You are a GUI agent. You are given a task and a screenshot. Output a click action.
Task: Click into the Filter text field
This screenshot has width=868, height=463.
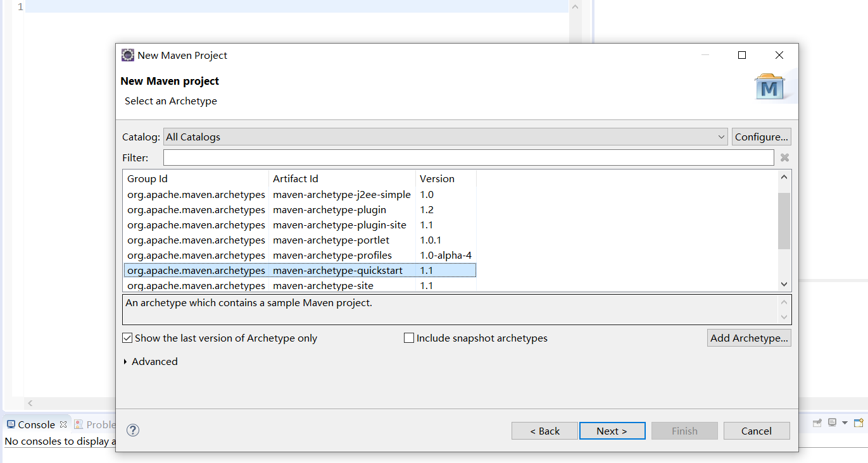pyautogui.click(x=469, y=157)
